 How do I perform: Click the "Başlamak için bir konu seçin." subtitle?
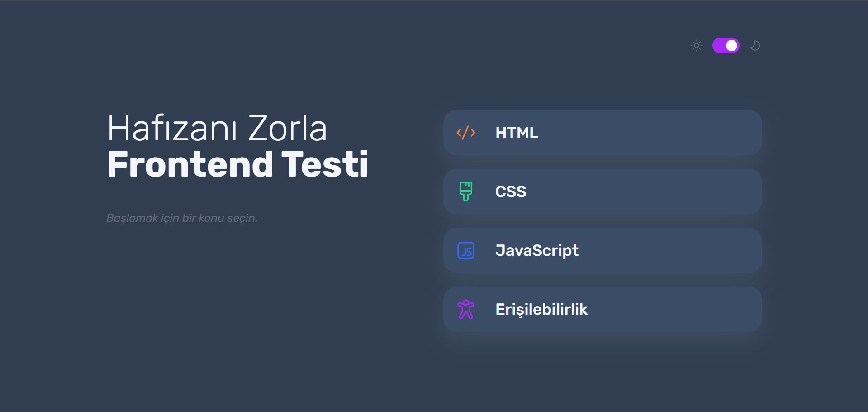pyautogui.click(x=182, y=218)
